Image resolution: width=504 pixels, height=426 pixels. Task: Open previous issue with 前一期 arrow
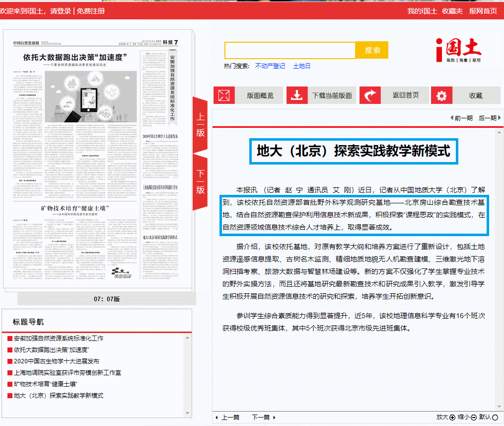coord(461,118)
